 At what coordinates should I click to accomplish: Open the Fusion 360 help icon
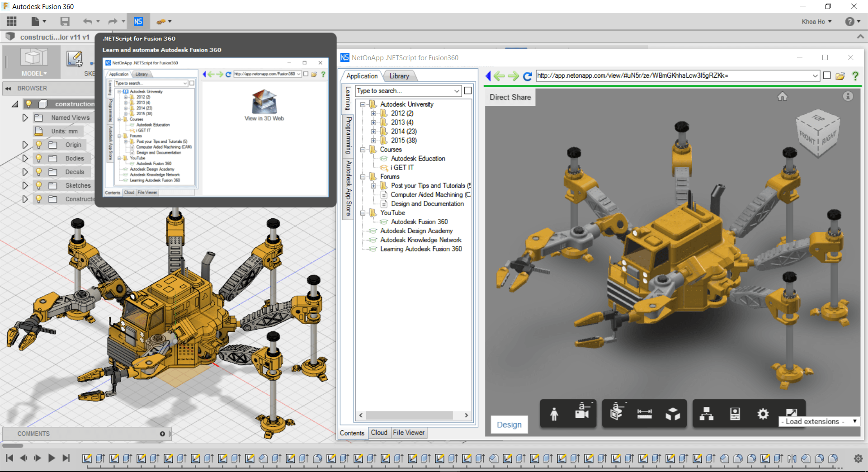(850, 22)
